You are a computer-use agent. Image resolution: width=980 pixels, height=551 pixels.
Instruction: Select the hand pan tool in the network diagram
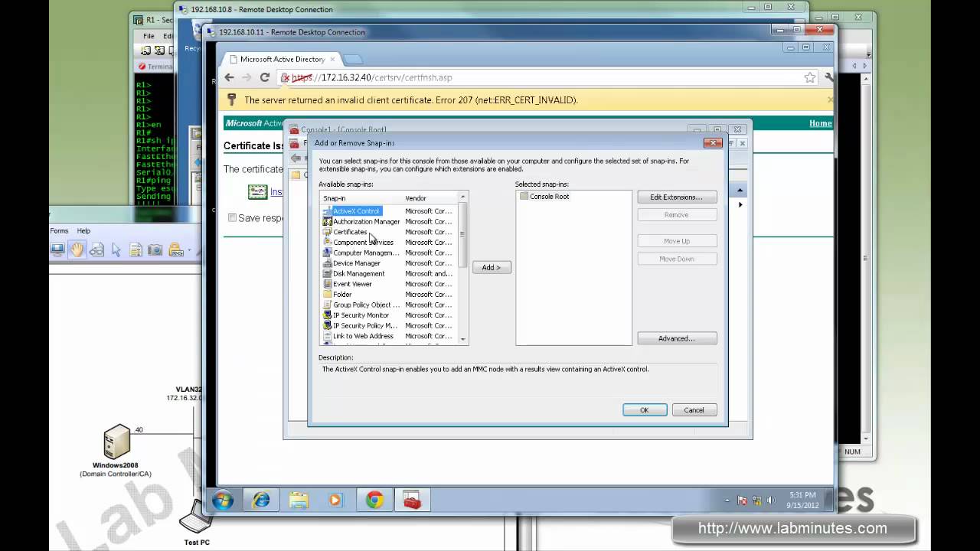77,249
